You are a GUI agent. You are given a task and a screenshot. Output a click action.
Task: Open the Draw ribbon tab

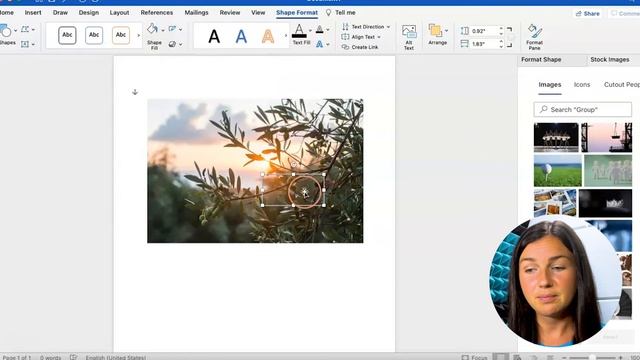click(x=60, y=13)
